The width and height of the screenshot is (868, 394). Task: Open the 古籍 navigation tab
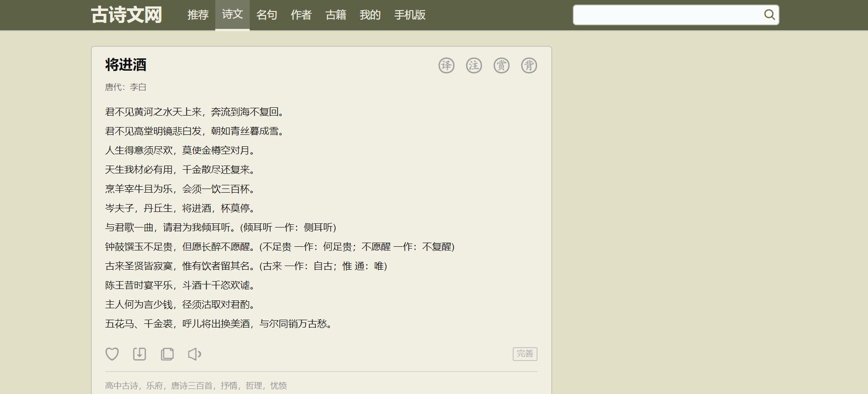[336, 15]
